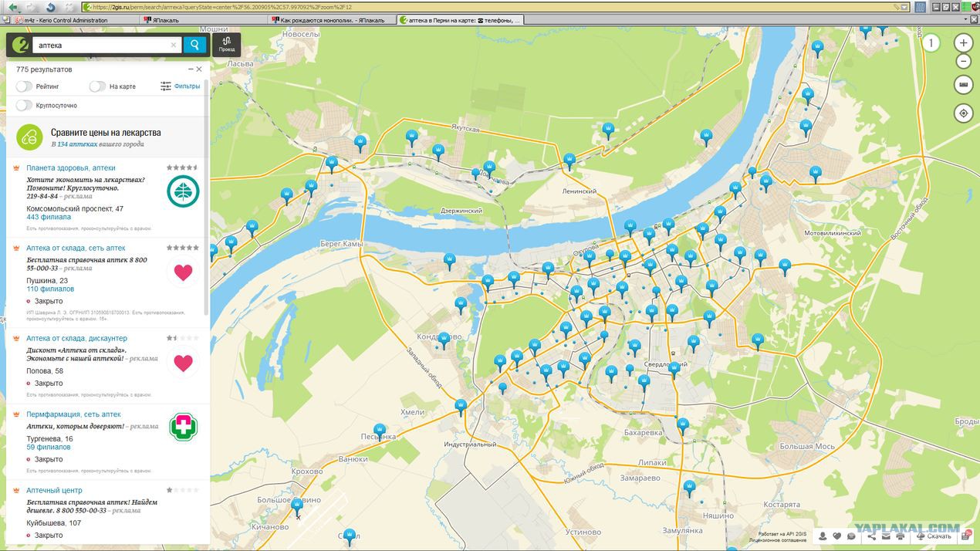
Task: Enable the Круглосуточно switch
Action: coord(24,105)
